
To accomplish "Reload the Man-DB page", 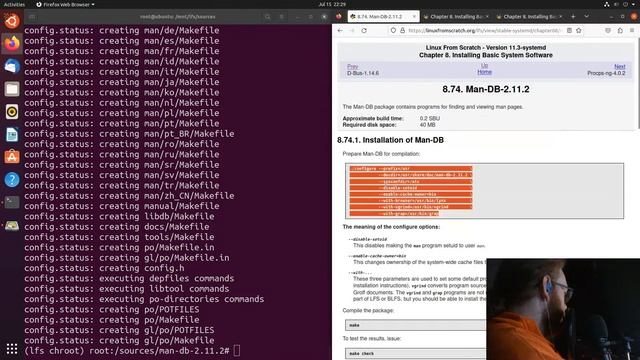I will click(364, 31).
